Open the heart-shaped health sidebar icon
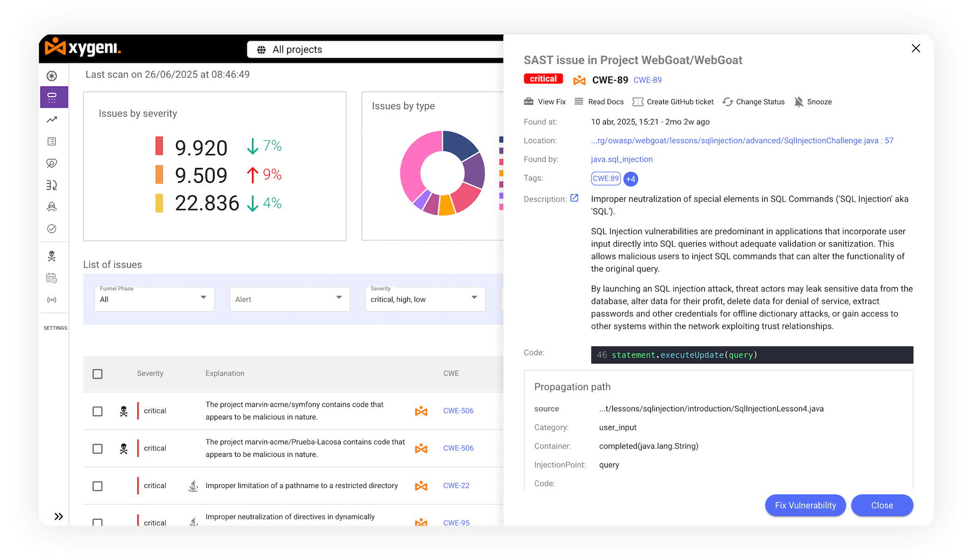973x560 pixels. pyautogui.click(x=52, y=163)
